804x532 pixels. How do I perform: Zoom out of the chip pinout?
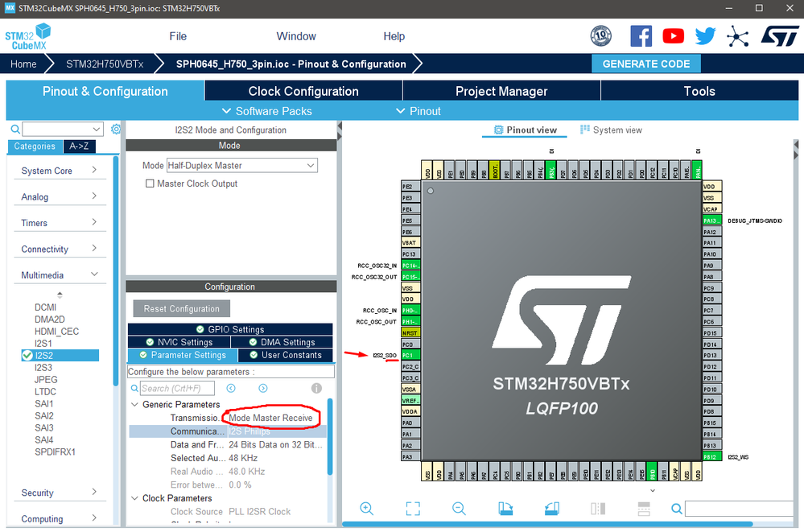459,509
